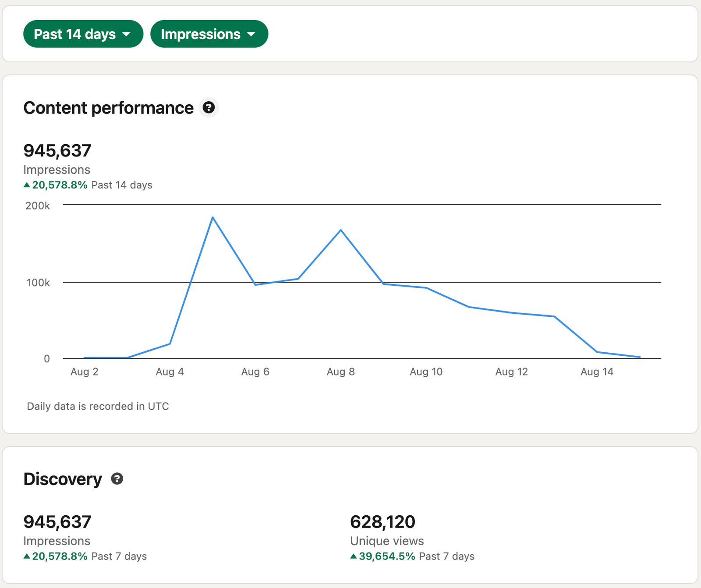Click the 200k y-axis label
Screen dimensions: 701x588
coord(38,205)
